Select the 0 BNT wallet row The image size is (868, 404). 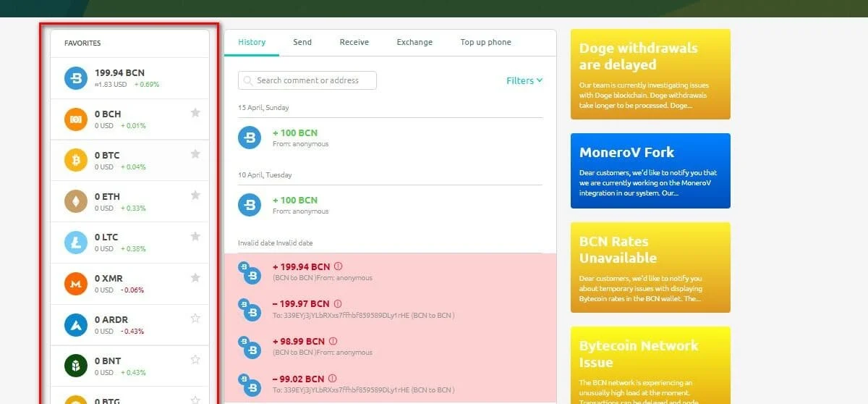coord(130,366)
